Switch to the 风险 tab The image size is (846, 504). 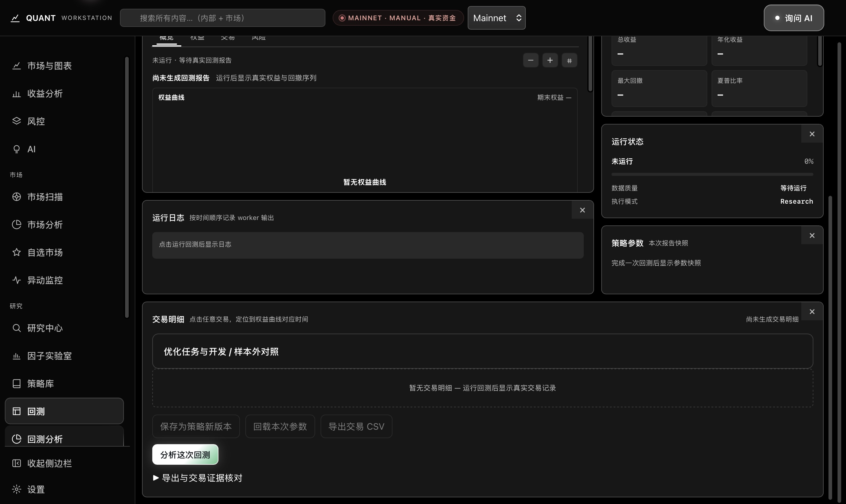[x=258, y=38]
